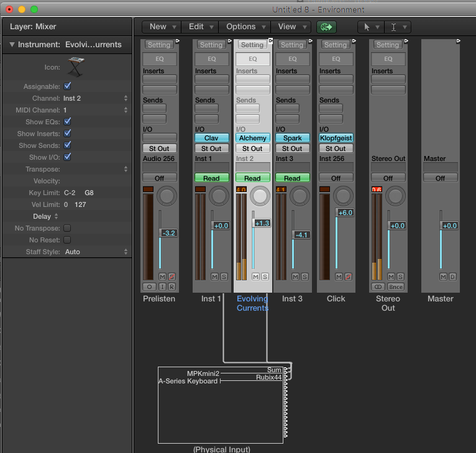Solo the Stereo Out channel
Screen dimensions: 476x453
tap(401, 277)
